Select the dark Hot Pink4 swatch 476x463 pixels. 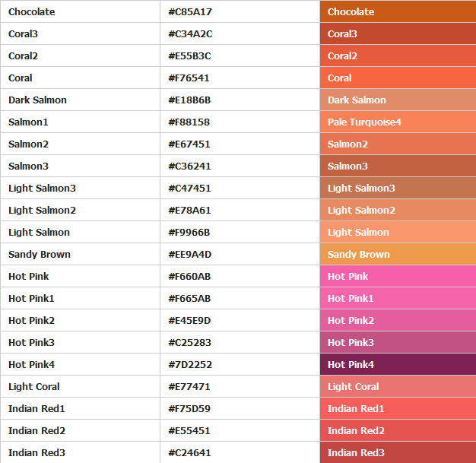click(398, 365)
